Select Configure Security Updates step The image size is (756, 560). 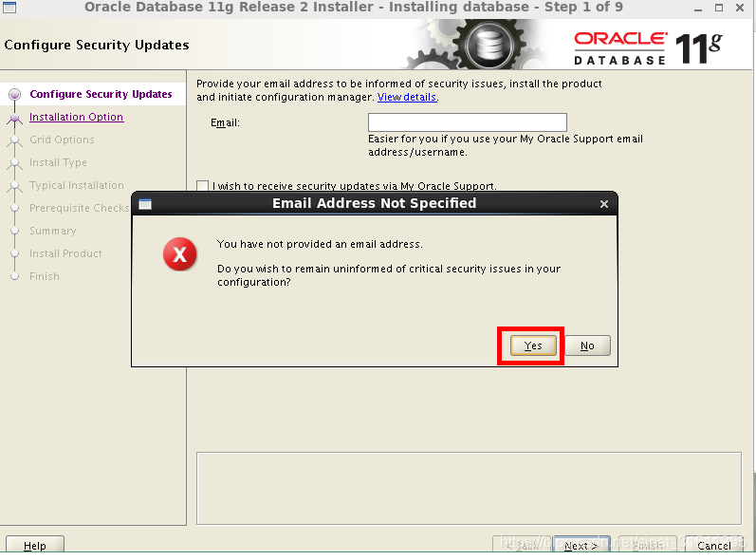101,94
